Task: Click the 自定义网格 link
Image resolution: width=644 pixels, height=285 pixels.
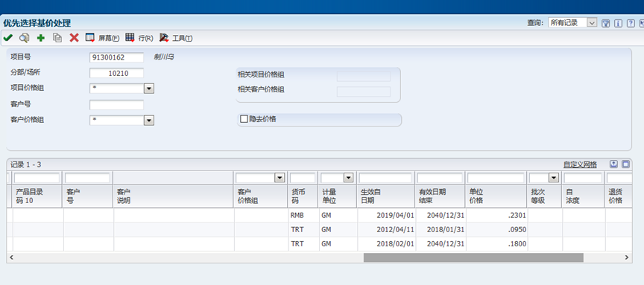Action: (x=580, y=164)
